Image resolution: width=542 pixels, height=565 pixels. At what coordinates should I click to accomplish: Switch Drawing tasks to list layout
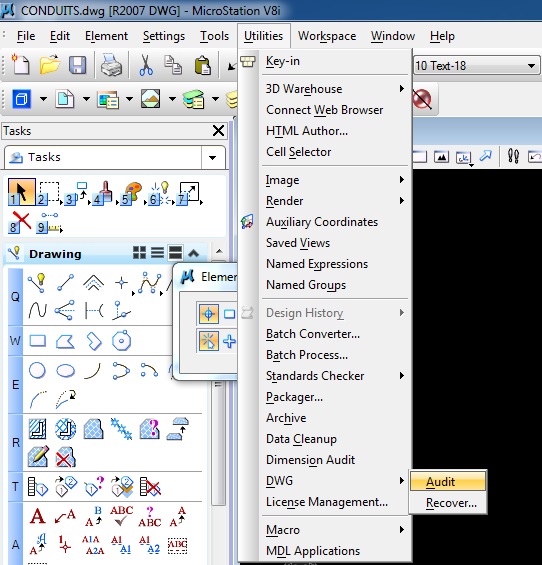[157, 253]
